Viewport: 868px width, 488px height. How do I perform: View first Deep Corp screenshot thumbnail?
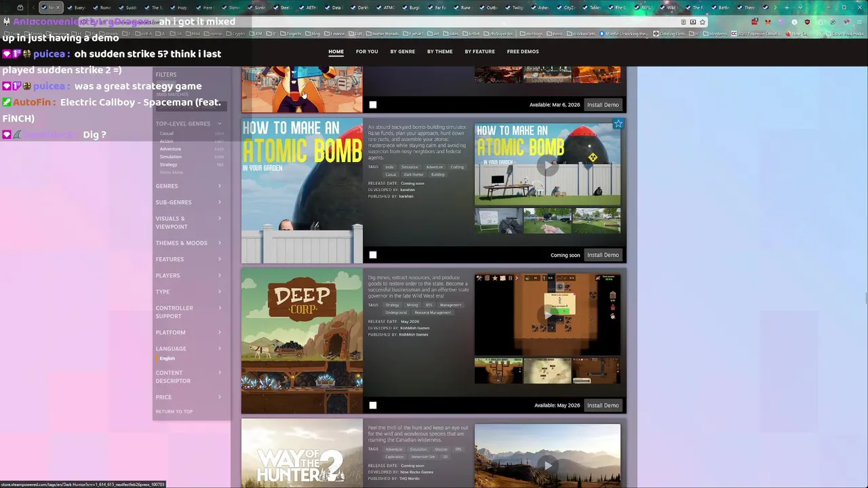pyautogui.click(x=498, y=371)
